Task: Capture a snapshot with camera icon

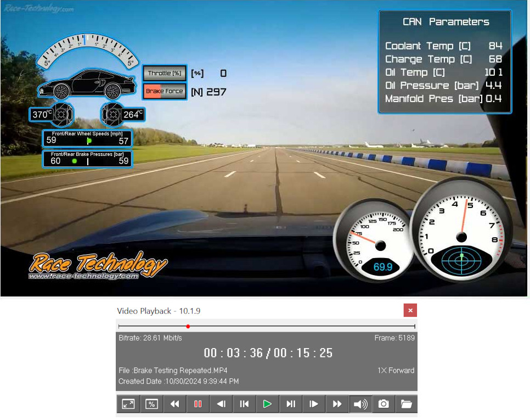Action: (x=384, y=404)
